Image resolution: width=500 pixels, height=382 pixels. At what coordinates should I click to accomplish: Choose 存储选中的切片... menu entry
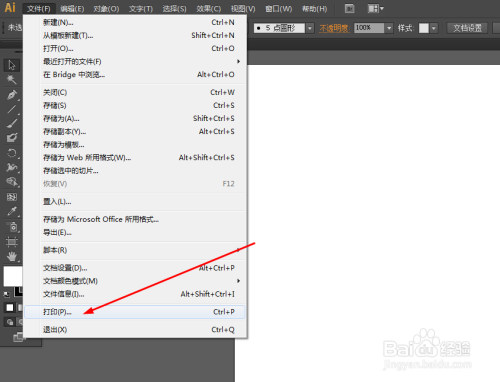click(135, 171)
